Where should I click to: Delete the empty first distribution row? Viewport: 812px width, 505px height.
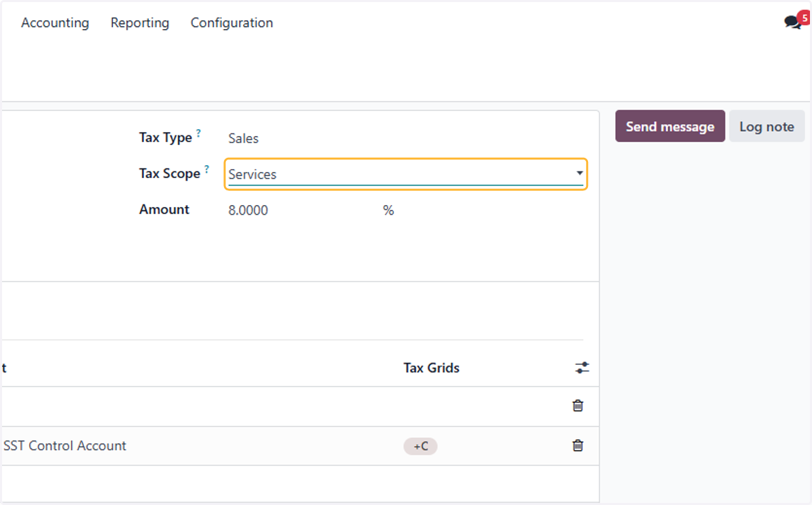click(578, 405)
